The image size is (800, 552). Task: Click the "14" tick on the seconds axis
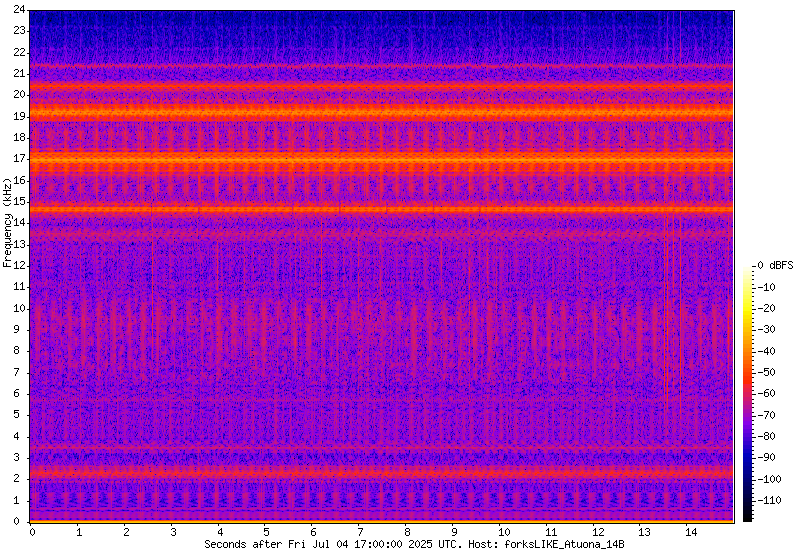coord(691,533)
